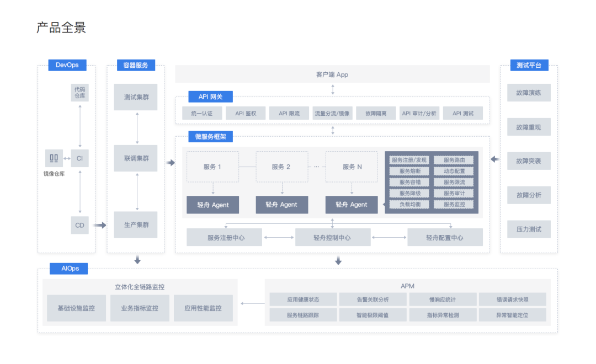Click the 服务注册/发现 item
596x364 pixels.
point(409,160)
